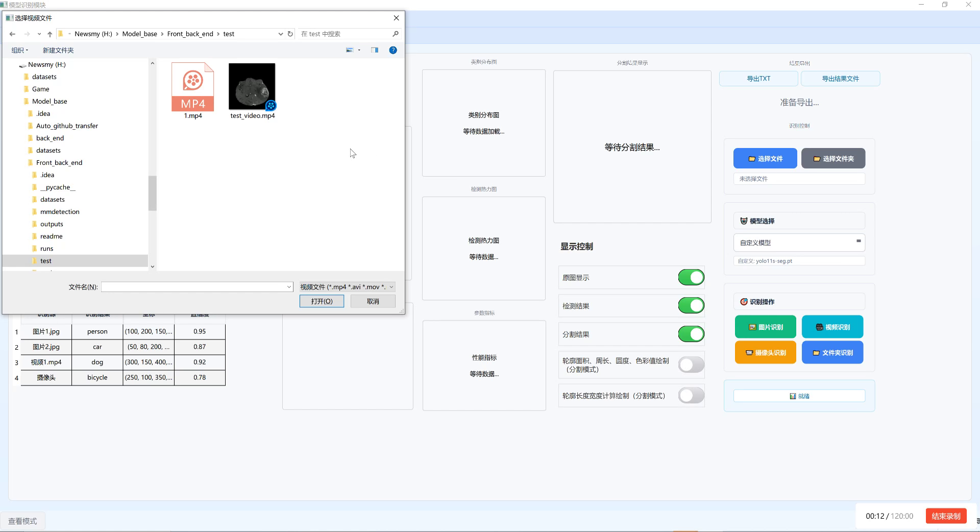Click the 视频识别 video recognition icon
Screen dimensions: 980x532
820,326
